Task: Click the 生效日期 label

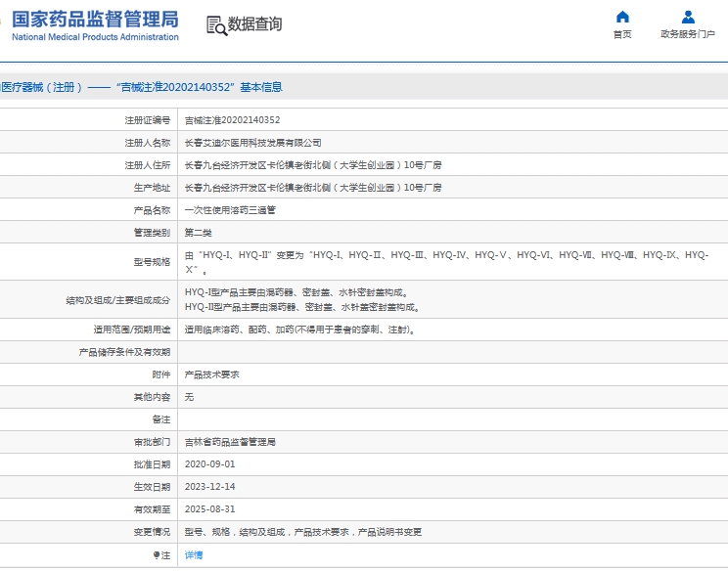Action: tap(153, 487)
